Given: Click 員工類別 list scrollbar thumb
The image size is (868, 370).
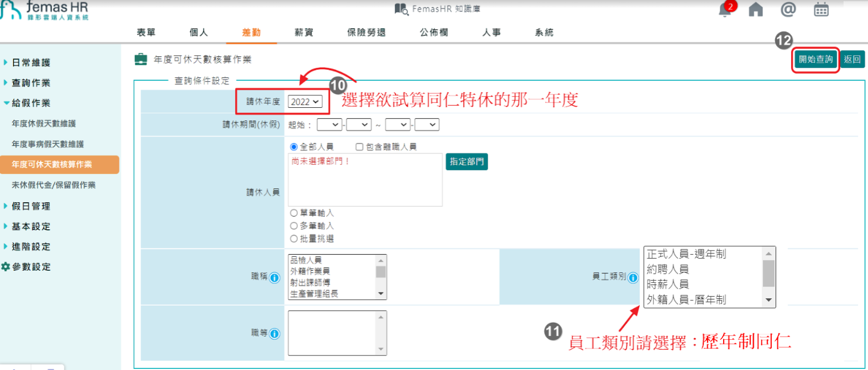Looking at the screenshot, I should tap(768, 273).
